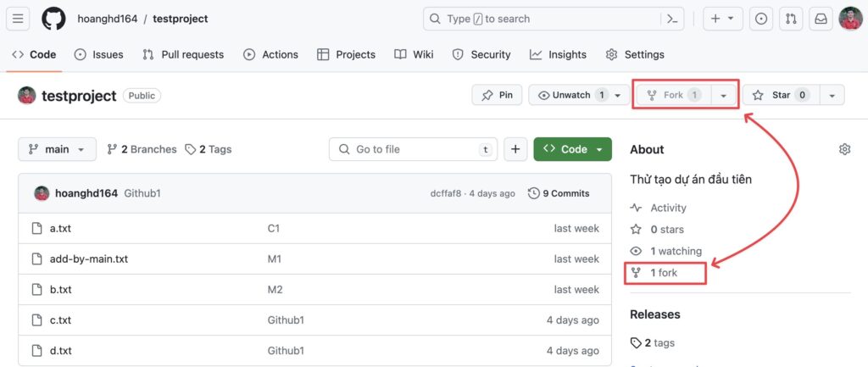Click the testproject breadcrumb link
This screenshot has width=868, height=367.
(181, 19)
